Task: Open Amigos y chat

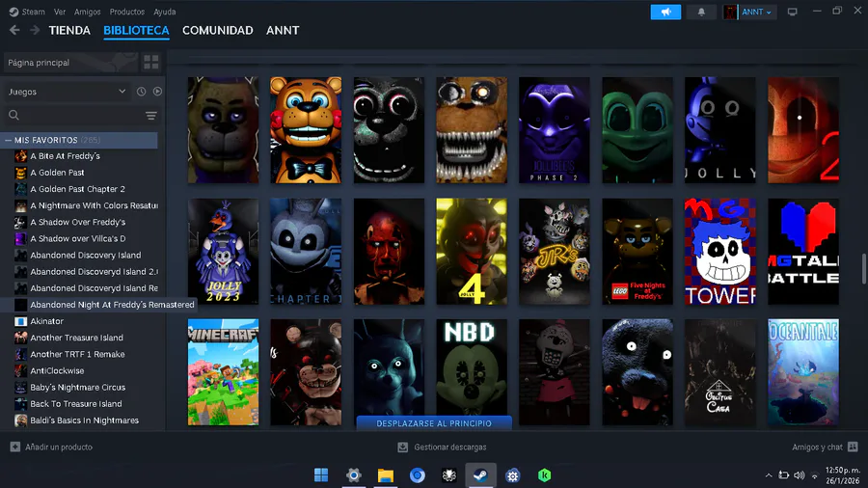Action: click(825, 447)
